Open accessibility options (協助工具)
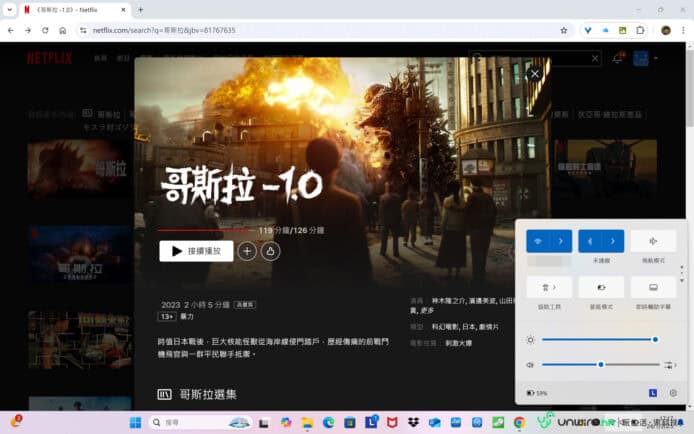The width and height of the screenshot is (694, 434). (x=549, y=287)
